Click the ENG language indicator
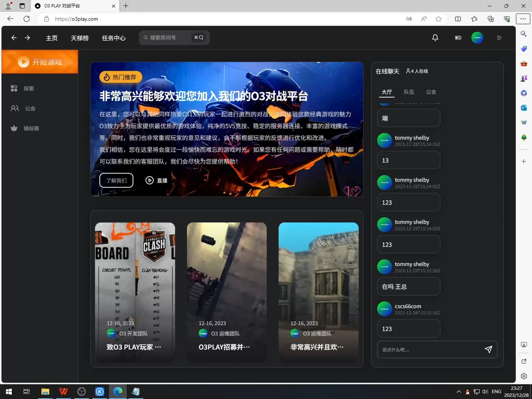Image resolution: width=532 pixels, height=399 pixels. tap(496, 392)
